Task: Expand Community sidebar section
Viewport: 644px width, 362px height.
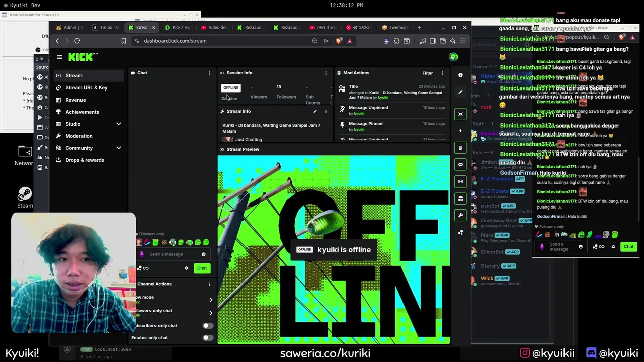Action: [119, 148]
